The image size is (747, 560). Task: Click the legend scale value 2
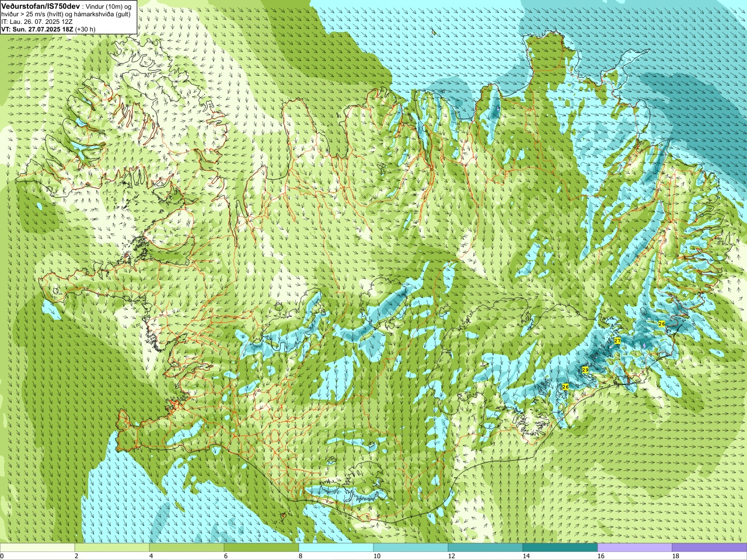pos(76,556)
